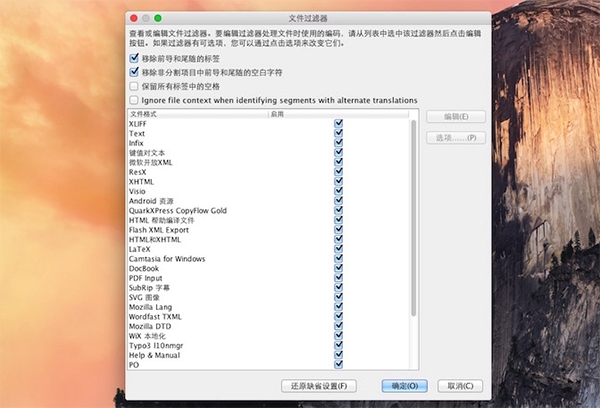Screen dimensions: 600x408
Task: Select the Typo3 l10nmgr filter row
Action: click(269, 345)
